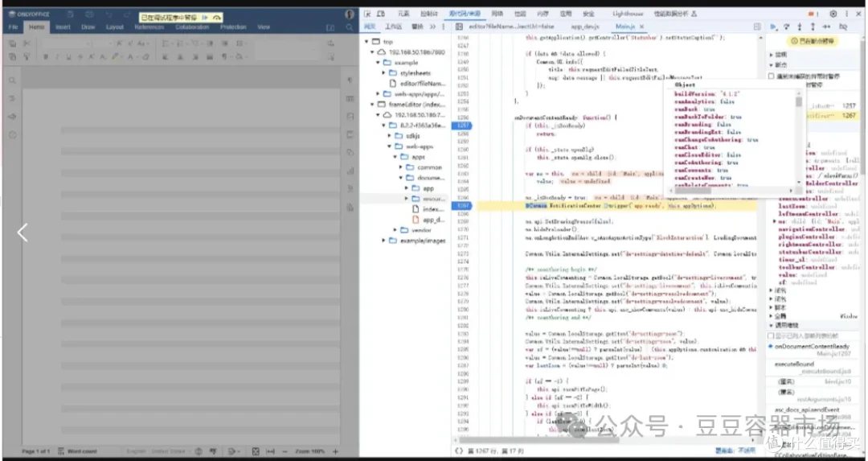Image resolution: width=868 pixels, height=461 pixels.
Task: Collapse the example folder in the file tree
Action: (x=378, y=63)
